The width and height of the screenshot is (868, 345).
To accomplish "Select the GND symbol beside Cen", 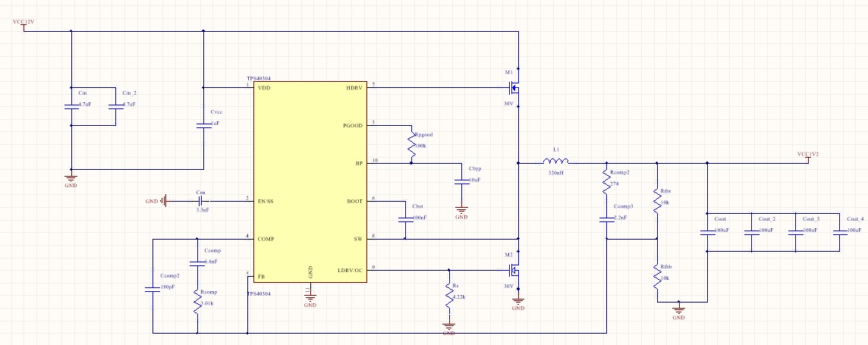I will click(x=156, y=201).
